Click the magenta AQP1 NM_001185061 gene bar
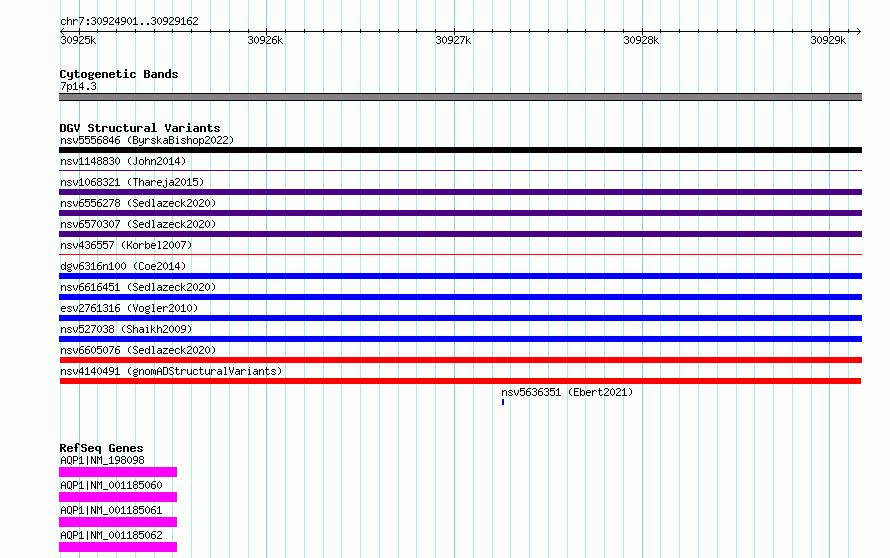 pos(118,522)
